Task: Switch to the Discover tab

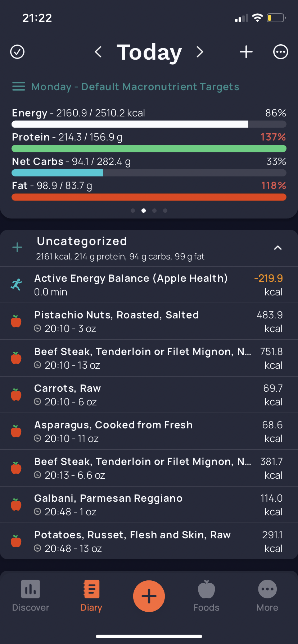Action: [31, 596]
